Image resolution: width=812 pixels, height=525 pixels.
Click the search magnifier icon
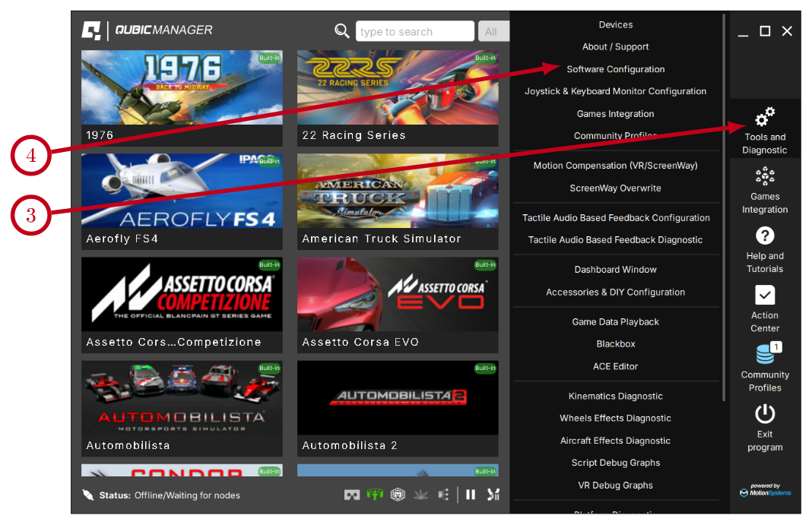(342, 31)
